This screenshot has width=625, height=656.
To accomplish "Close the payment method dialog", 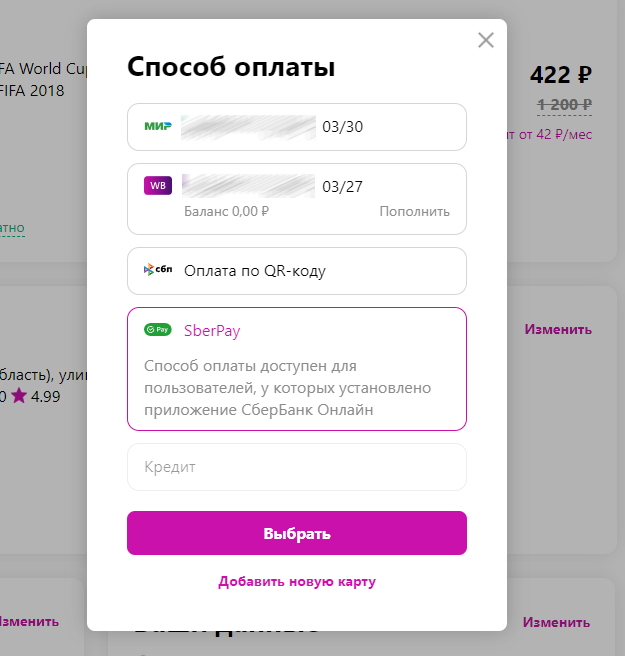I will [x=486, y=40].
